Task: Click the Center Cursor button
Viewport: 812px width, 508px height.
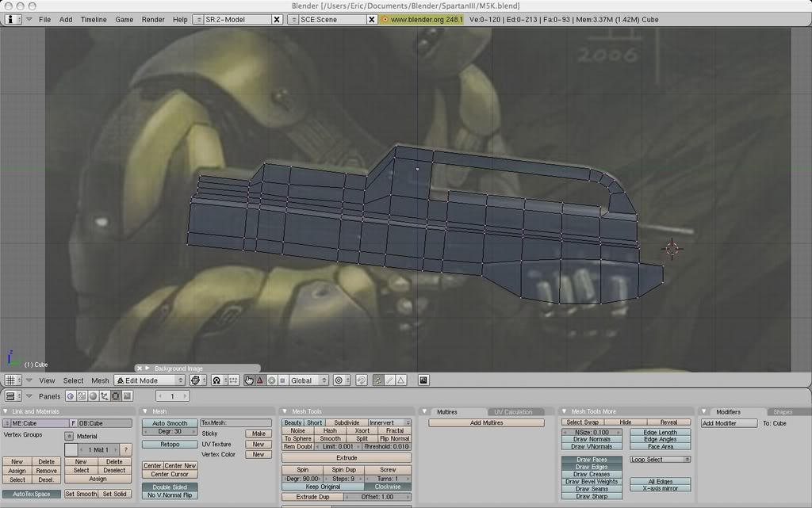Action: click(x=170, y=474)
